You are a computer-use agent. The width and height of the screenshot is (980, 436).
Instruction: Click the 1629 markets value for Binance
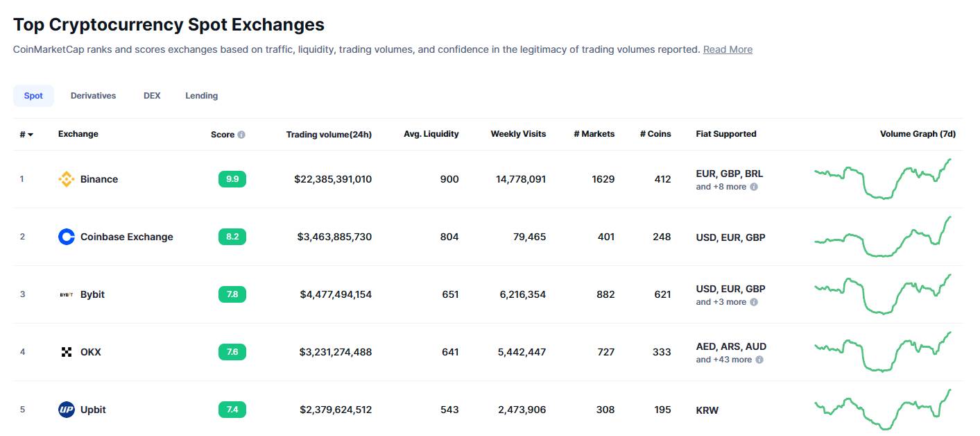(x=603, y=179)
